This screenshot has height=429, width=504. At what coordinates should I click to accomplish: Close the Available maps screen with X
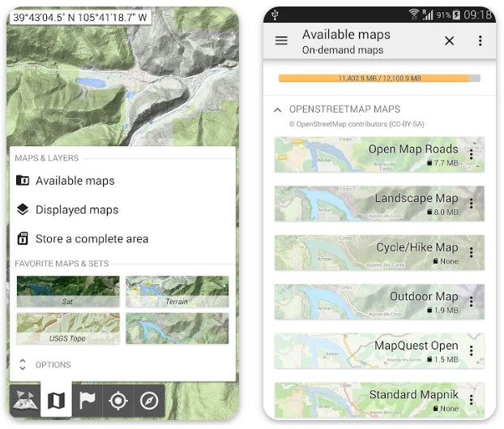point(449,41)
